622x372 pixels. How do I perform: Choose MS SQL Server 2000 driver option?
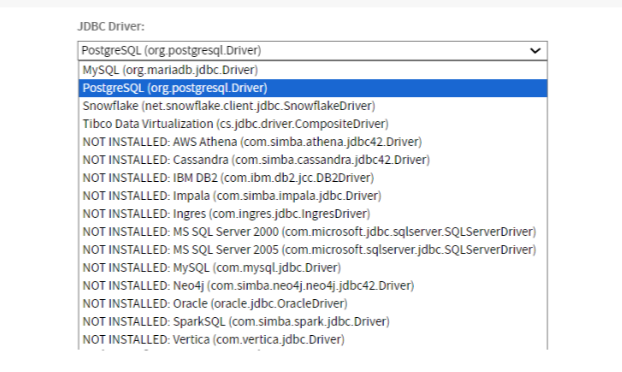(x=313, y=232)
